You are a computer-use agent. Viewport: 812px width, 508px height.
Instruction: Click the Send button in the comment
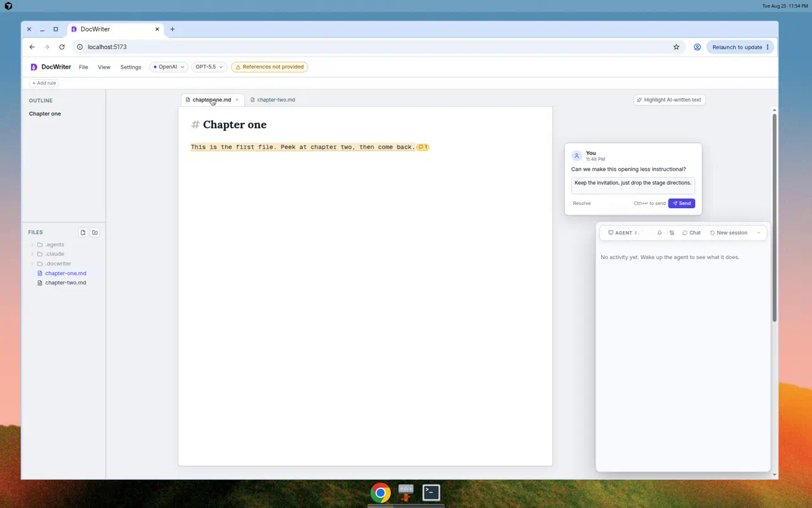(x=681, y=203)
